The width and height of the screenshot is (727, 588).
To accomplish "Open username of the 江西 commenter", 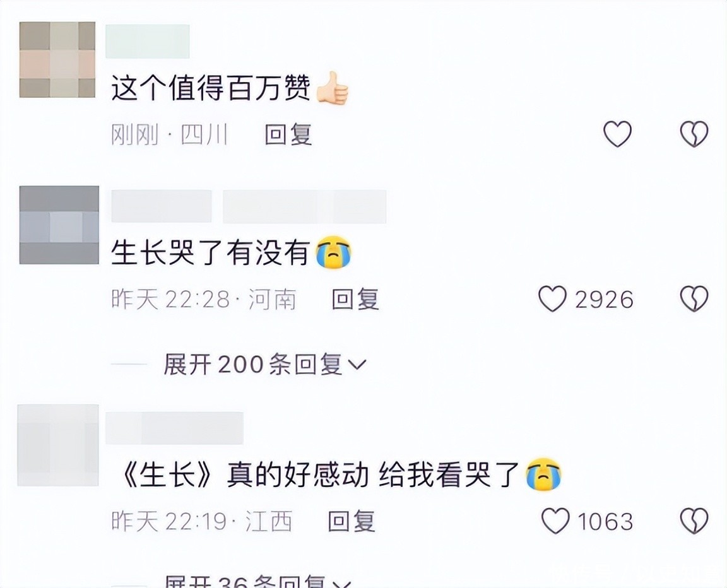I will coord(175,428).
